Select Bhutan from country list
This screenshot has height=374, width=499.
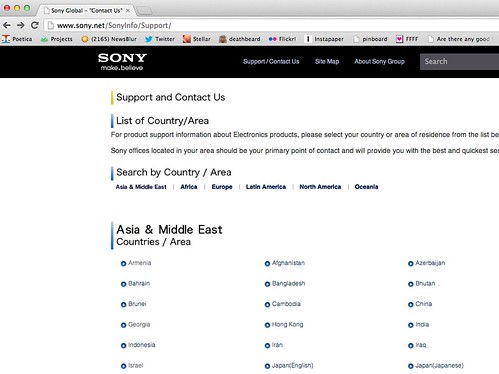(422, 284)
